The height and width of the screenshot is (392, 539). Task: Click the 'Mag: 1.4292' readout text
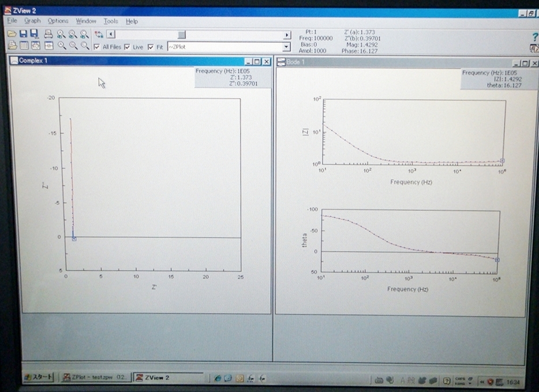click(362, 44)
